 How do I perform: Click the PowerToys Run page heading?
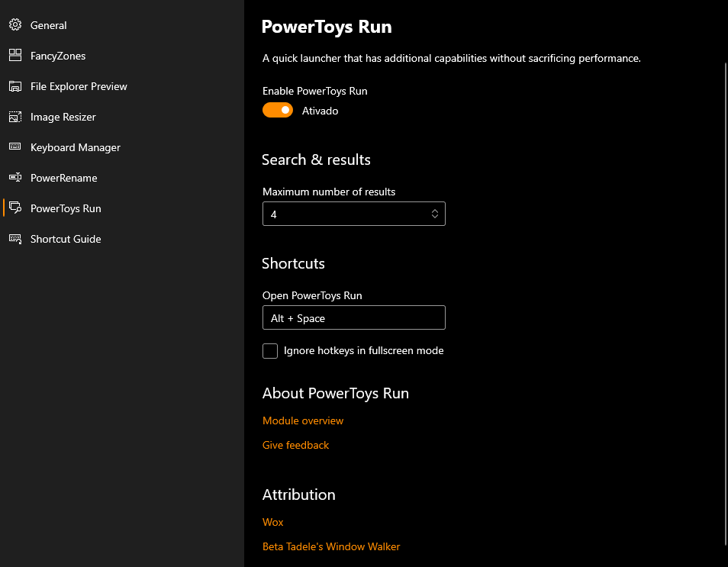pyautogui.click(x=327, y=27)
